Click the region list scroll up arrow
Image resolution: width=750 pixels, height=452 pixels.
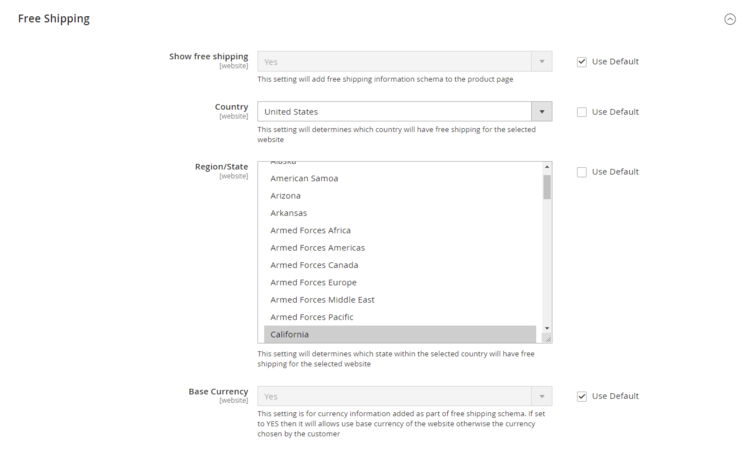[547, 167]
